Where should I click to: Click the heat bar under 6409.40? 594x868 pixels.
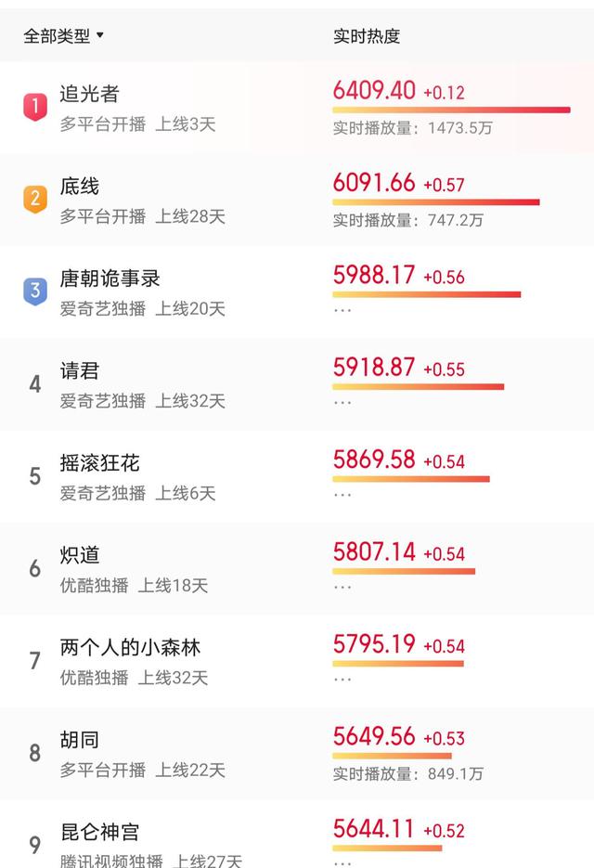[451, 110]
